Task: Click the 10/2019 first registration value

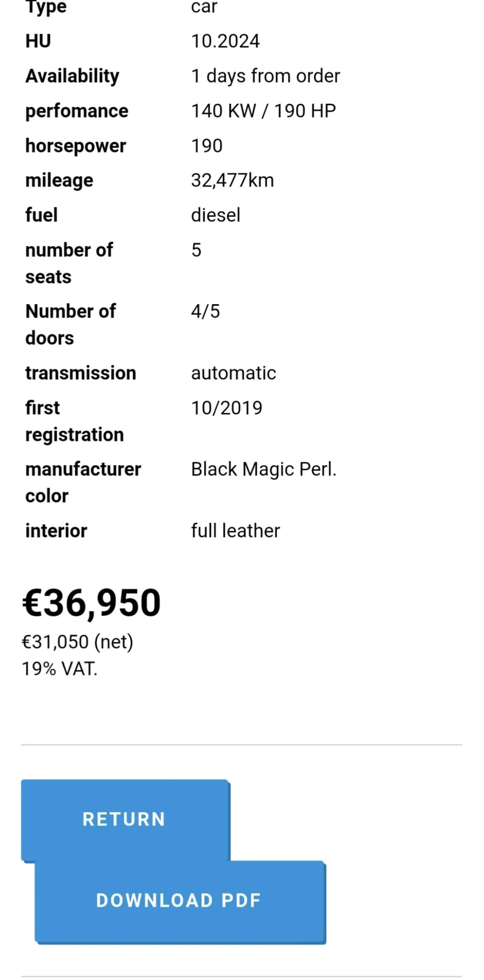Action: tap(227, 408)
